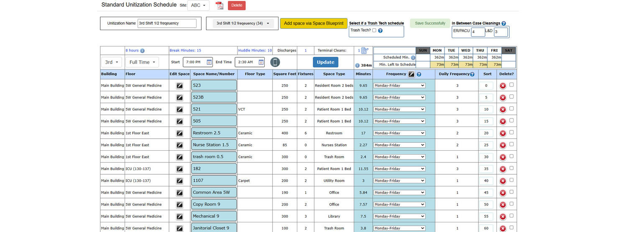
Task: Click the Frequency header pencil edit icon
Action: coord(411,74)
